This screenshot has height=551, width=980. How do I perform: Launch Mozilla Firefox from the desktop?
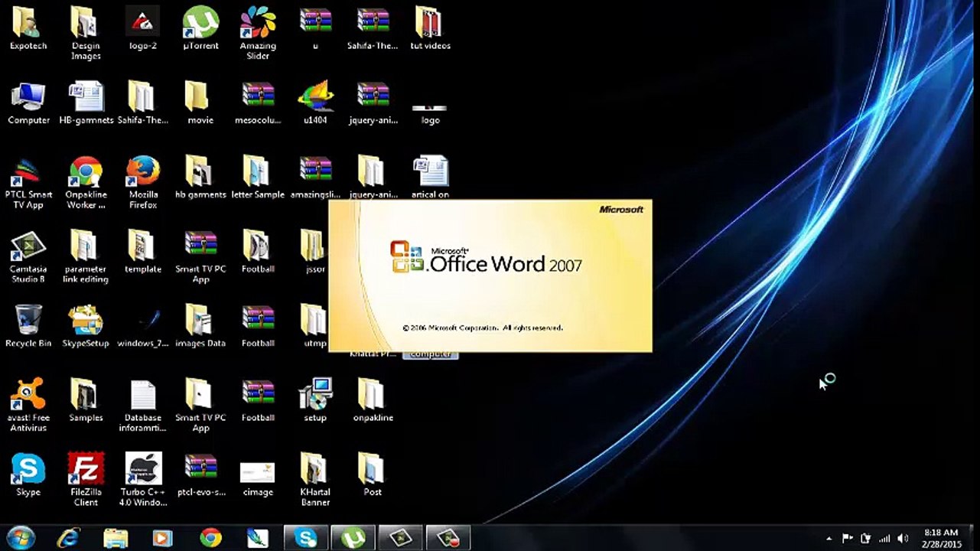(x=143, y=183)
